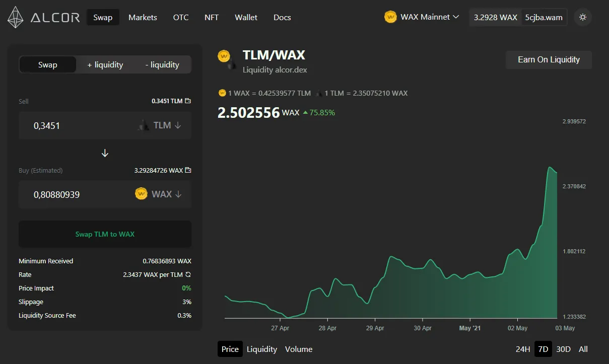The width and height of the screenshot is (609, 364).
Task: Open the WAX token selector in Buy
Action: (x=158, y=194)
